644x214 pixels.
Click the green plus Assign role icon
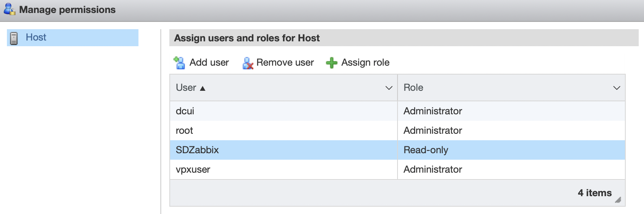[332, 63]
